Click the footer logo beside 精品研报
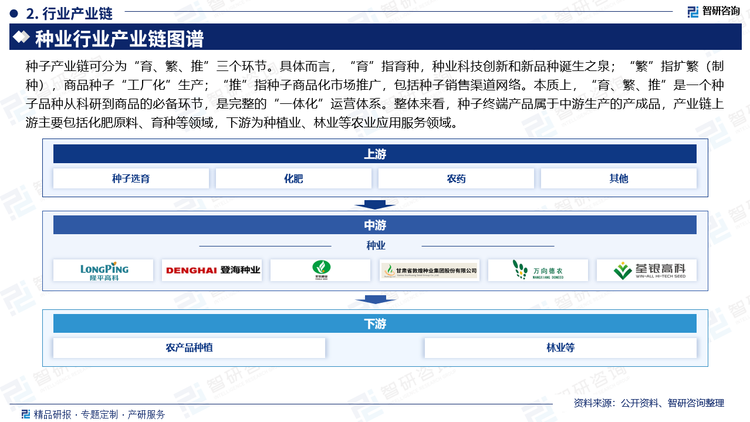 (x=26, y=413)
